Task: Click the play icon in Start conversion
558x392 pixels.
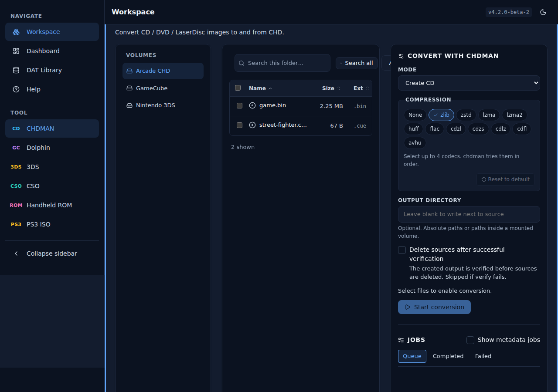Action: (408, 307)
